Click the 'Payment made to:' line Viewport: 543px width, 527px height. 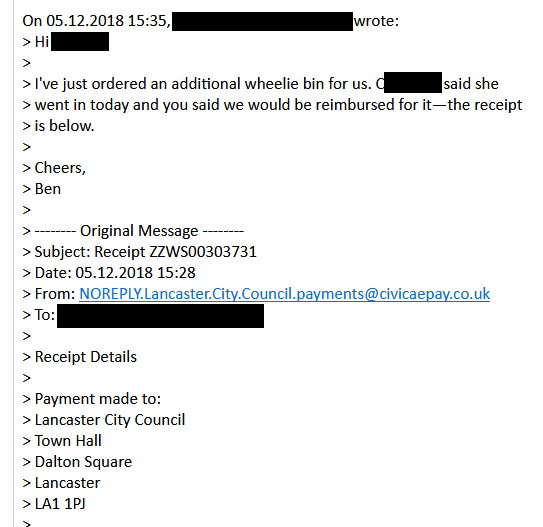92,399
